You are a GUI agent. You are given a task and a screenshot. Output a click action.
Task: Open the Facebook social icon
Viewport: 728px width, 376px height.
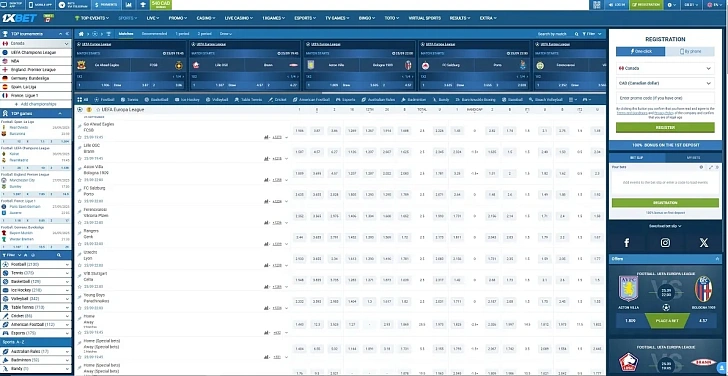(x=627, y=242)
